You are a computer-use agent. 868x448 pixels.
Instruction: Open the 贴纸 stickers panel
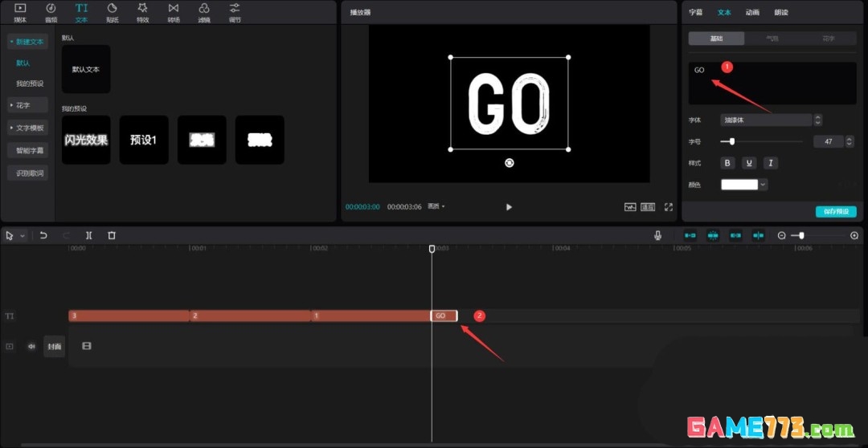pos(112,12)
